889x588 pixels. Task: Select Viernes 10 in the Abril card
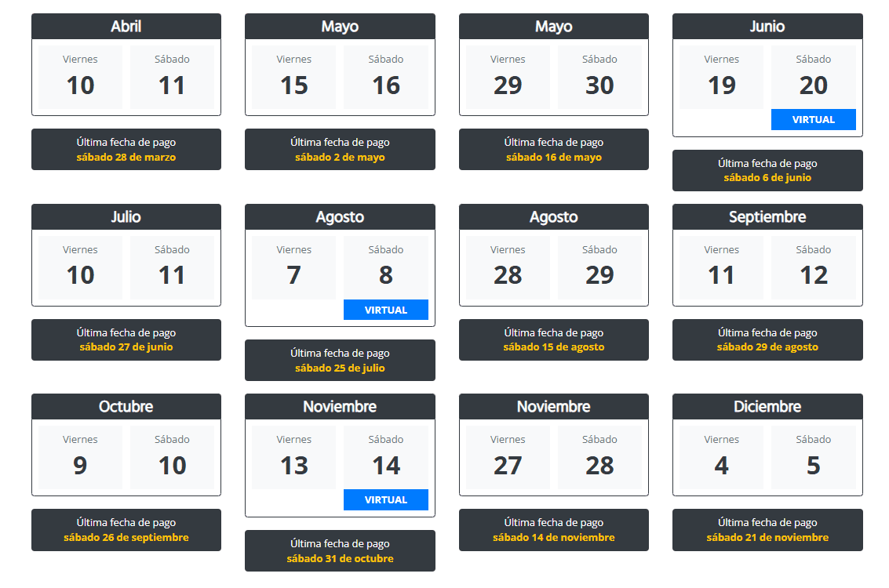coord(80,77)
